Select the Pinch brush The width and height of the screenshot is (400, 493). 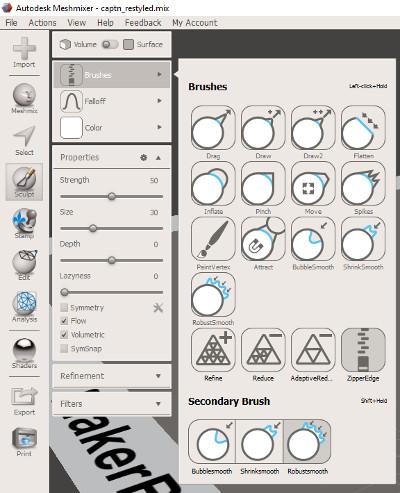263,183
